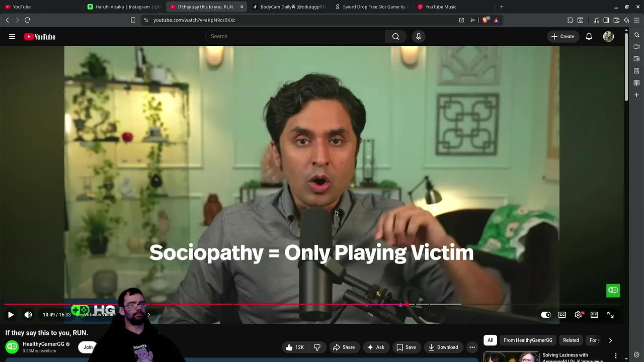Image resolution: width=644 pixels, height=362 pixels.
Task: Switch to Haruhi Aisaka Instagram tab
Action: [124, 7]
